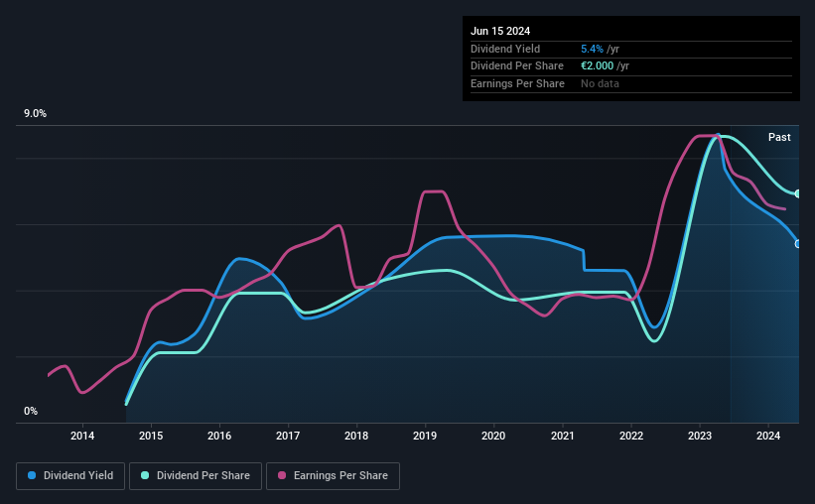The height and width of the screenshot is (504, 815).
Task: Select the 2024 x-axis year label
Action: 768,436
